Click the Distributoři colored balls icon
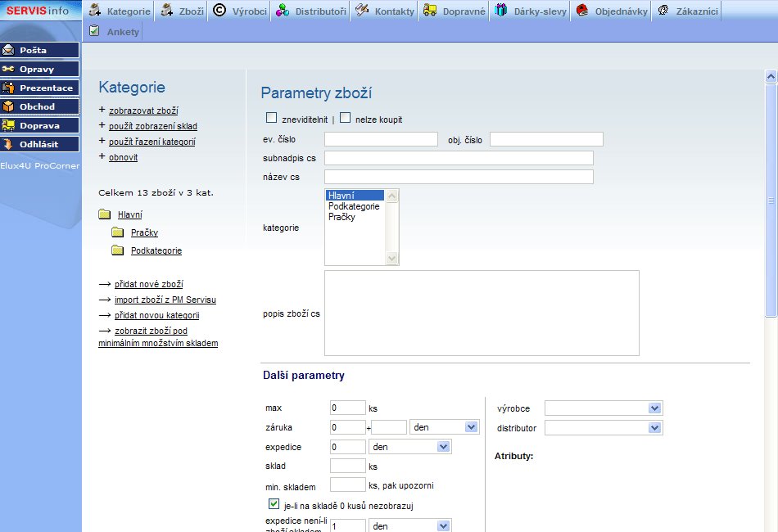The image size is (778, 532). click(x=283, y=10)
